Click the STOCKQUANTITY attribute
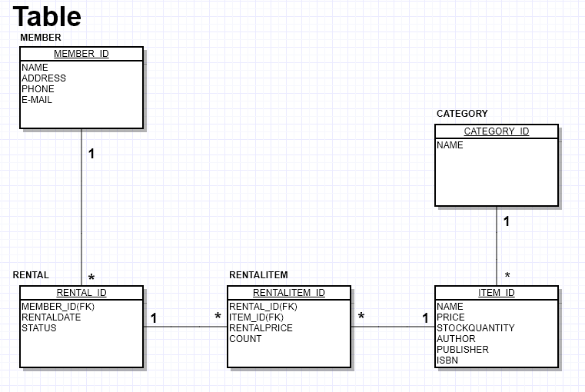 [x=476, y=328]
